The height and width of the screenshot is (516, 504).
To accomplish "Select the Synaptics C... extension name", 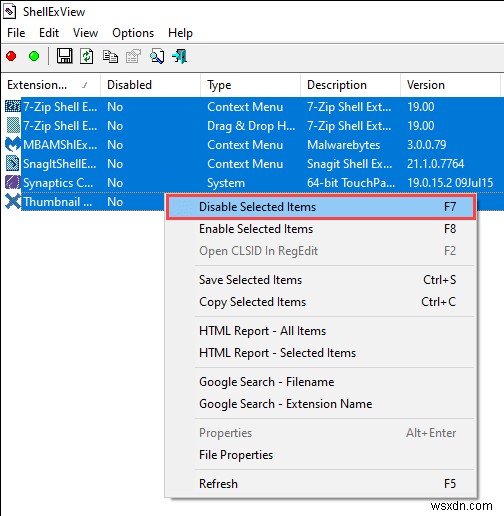I will [x=58, y=183].
